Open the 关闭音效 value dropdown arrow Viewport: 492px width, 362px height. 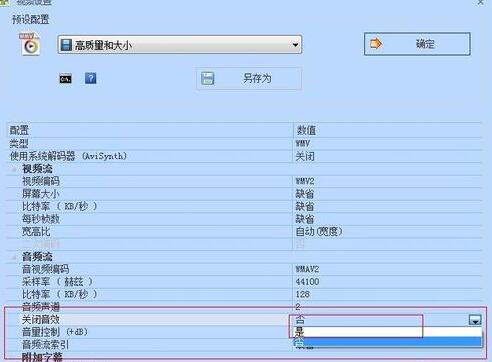pyautogui.click(x=475, y=320)
